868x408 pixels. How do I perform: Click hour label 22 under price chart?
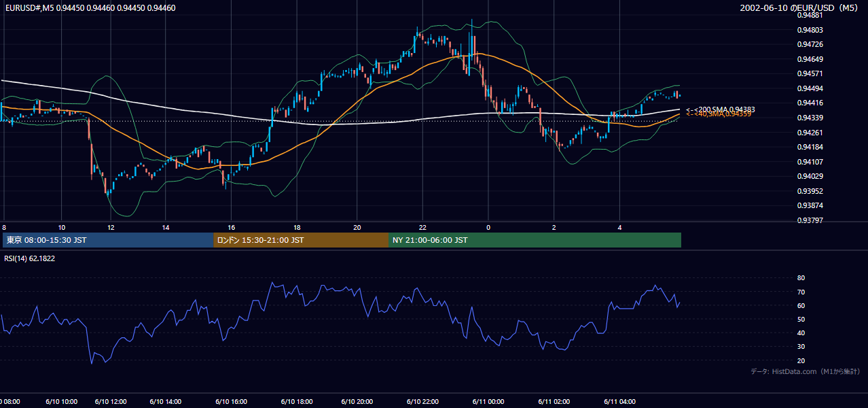(422, 227)
